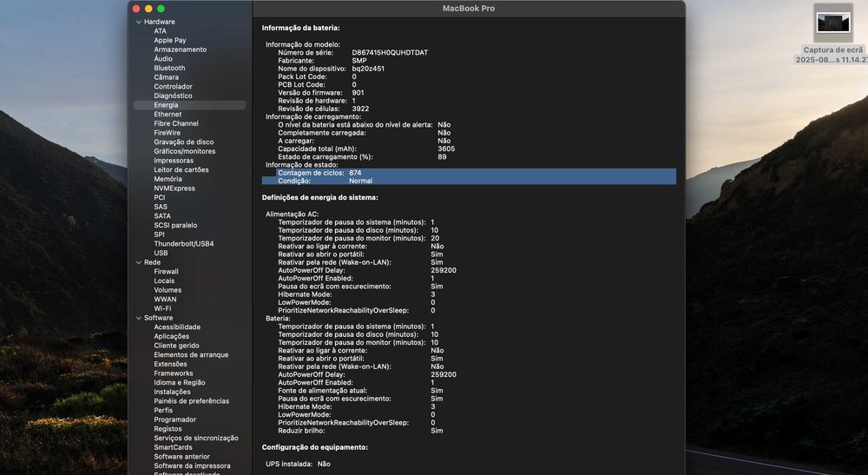This screenshot has width=868, height=475.
Task: Show the Armazenamento information
Action: coord(181,49)
